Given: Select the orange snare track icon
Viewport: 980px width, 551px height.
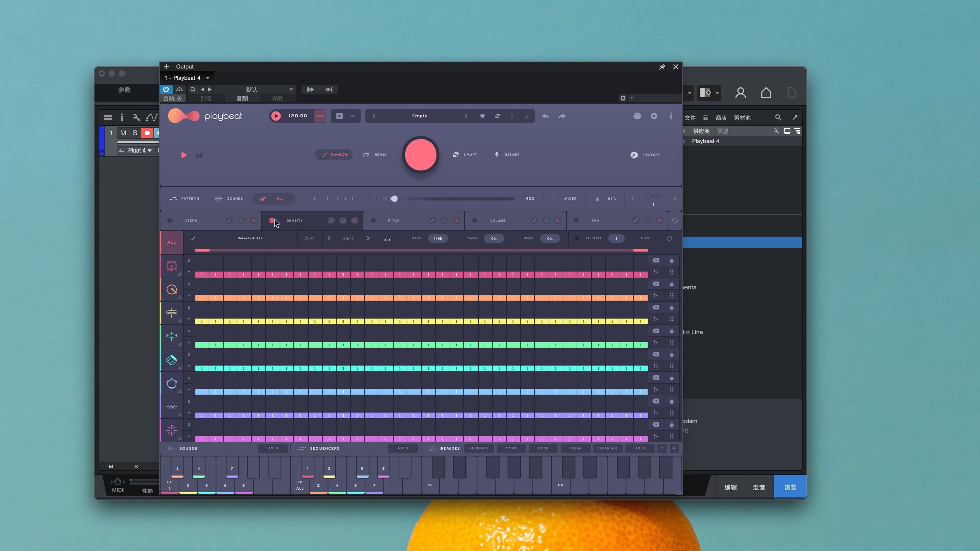Looking at the screenshot, I should [171, 290].
